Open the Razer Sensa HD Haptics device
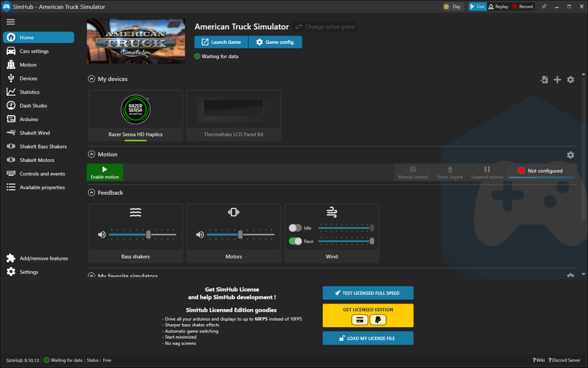The width and height of the screenshot is (588, 368). tap(136, 116)
